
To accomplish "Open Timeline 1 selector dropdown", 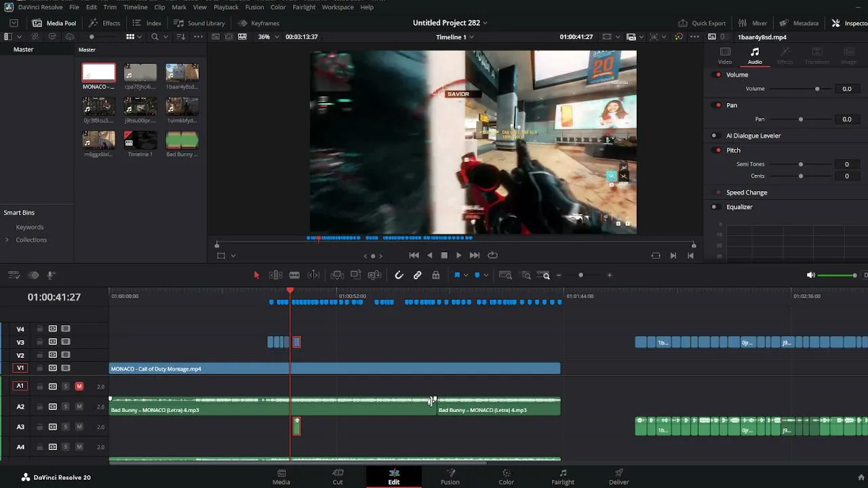I will point(454,37).
